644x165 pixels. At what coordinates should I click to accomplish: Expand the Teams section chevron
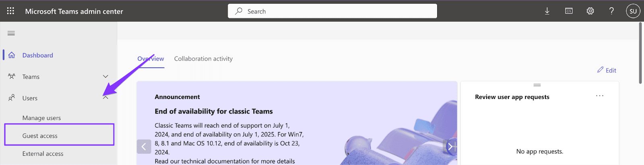click(105, 76)
